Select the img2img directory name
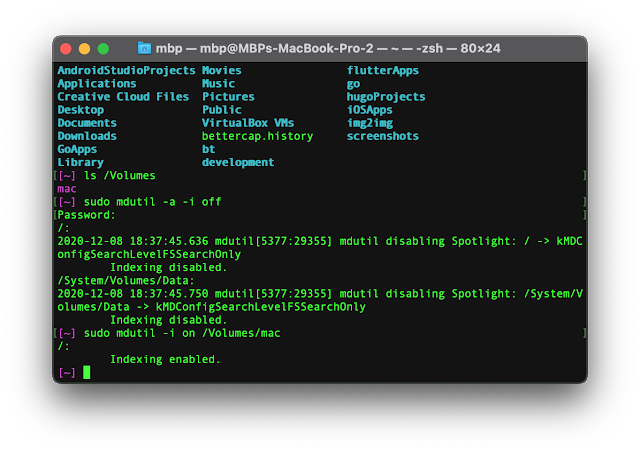This screenshot has height=453, width=640. click(x=371, y=123)
